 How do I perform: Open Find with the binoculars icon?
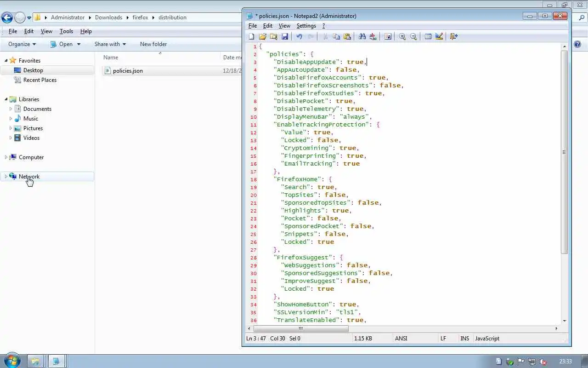coord(362,36)
